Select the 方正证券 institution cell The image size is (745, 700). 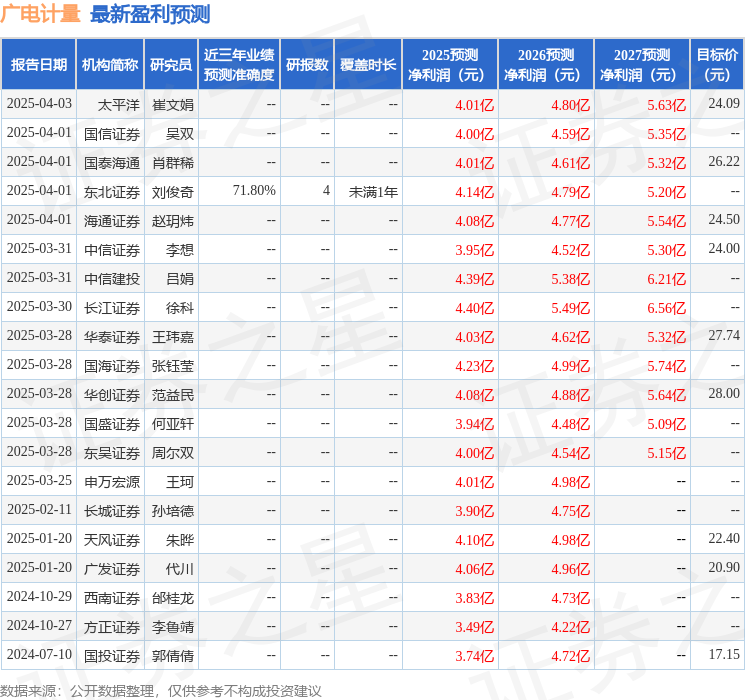coord(112,627)
